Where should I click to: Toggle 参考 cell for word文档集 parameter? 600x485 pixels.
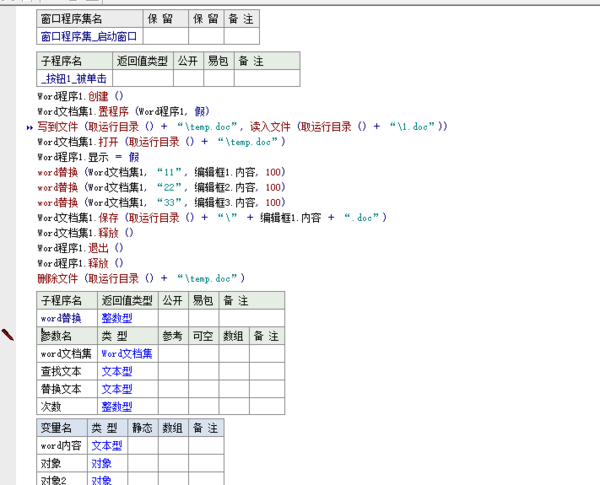tap(173, 353)
